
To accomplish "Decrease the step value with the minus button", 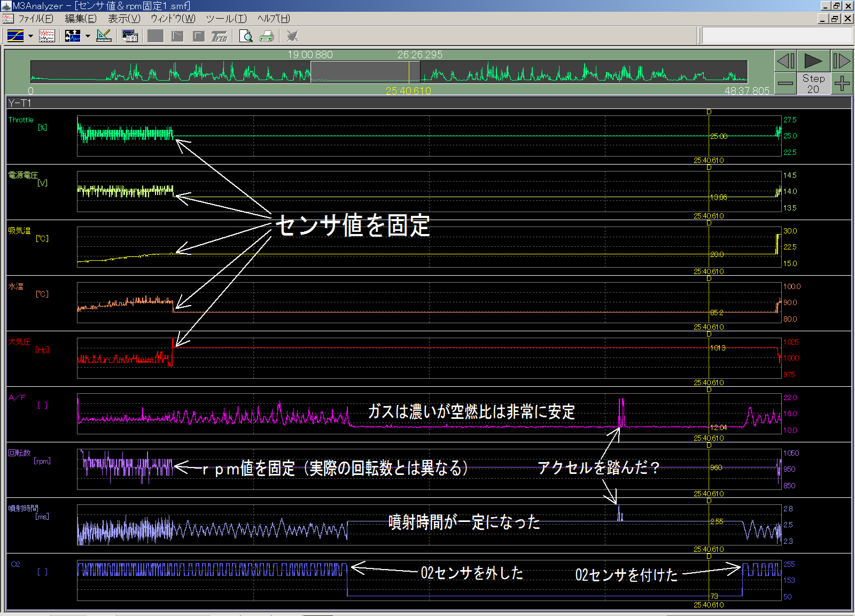I will point(786,84).
